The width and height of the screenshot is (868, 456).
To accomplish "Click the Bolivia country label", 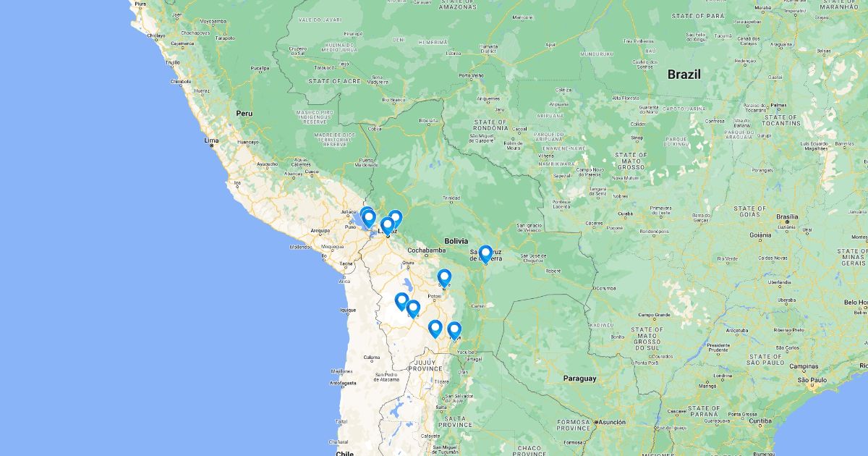I will coord(456,241).
